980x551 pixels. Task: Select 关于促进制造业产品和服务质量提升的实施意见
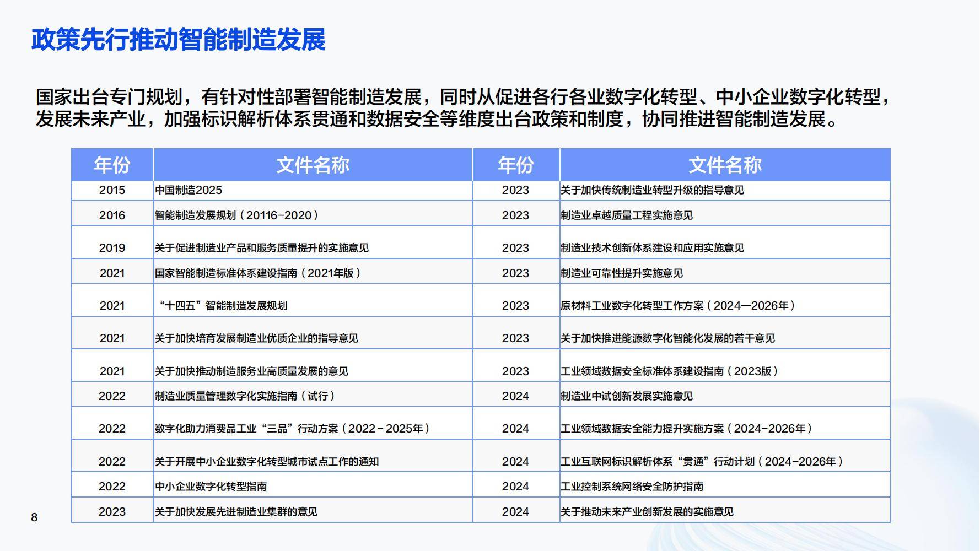pyautogui.click(x=313, y=242)
